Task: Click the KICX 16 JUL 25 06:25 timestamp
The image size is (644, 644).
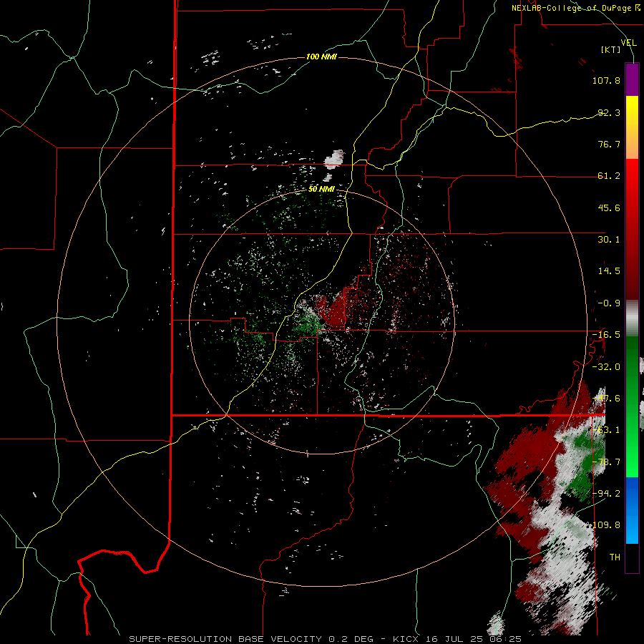Action: pyautogui.click(x=457, y=639)
